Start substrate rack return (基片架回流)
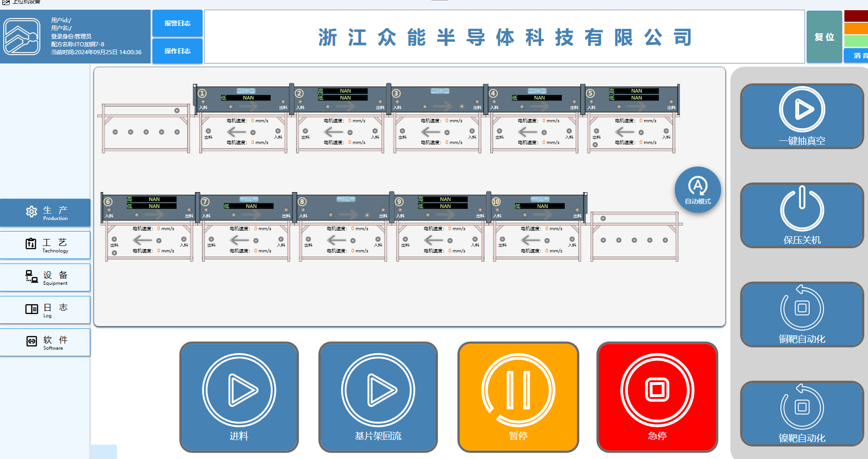 point(378,397)
